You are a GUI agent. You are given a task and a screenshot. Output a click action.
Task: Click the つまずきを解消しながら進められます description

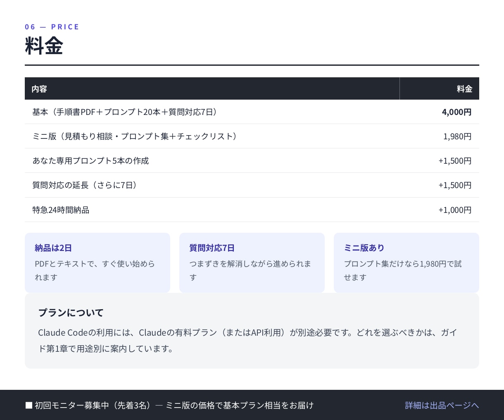[250, 270]
